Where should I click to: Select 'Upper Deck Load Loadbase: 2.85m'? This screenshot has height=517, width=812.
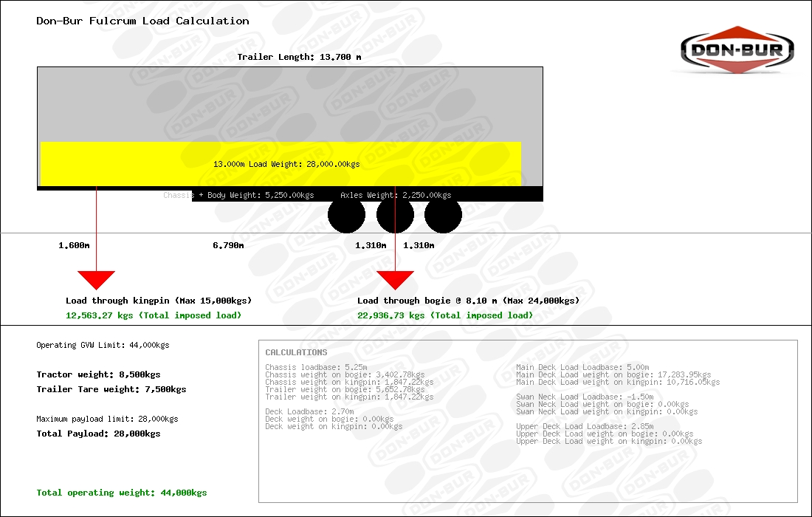point(585,426)
